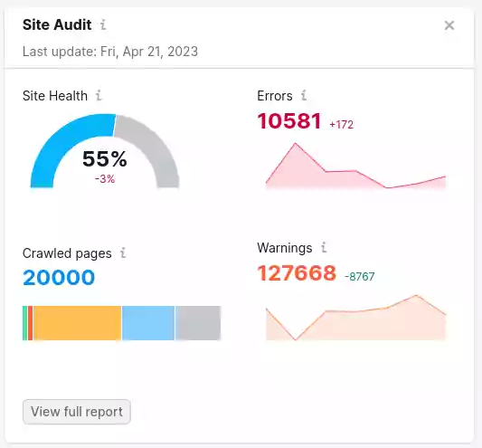The height and width of the screenshot is (448, 482).
Task: Show the Site Health info tooltip icon
Action: (x=99, y=95)
